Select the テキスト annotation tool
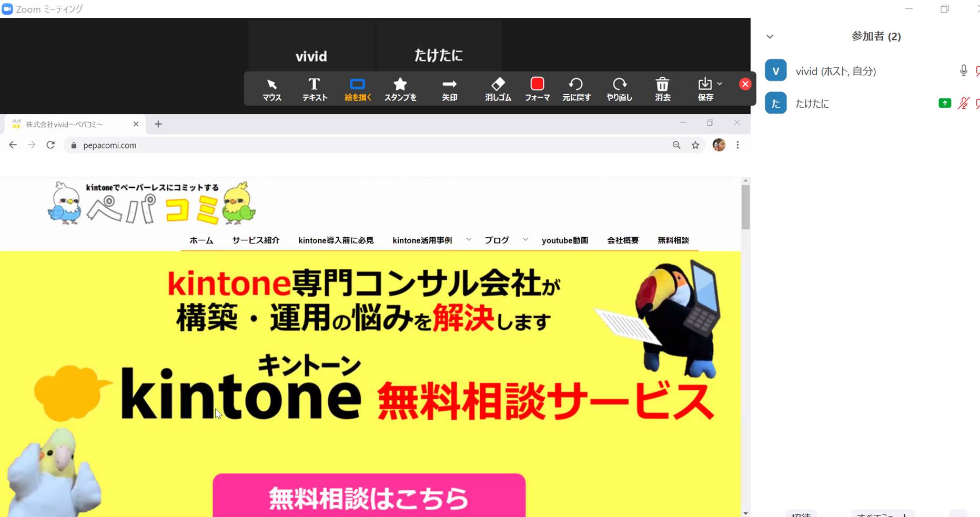Screen dimensions: 980x517 pos(314,88)
